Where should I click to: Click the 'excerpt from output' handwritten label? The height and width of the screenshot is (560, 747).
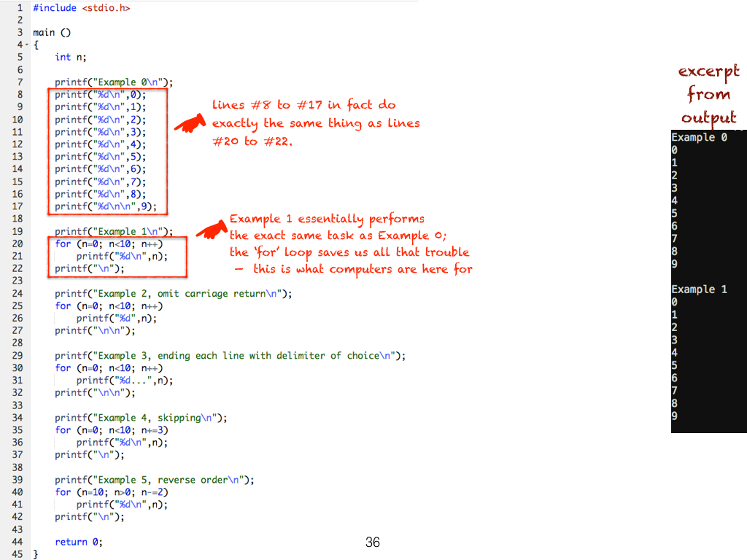pyautogui.click(x=708, y=95)
